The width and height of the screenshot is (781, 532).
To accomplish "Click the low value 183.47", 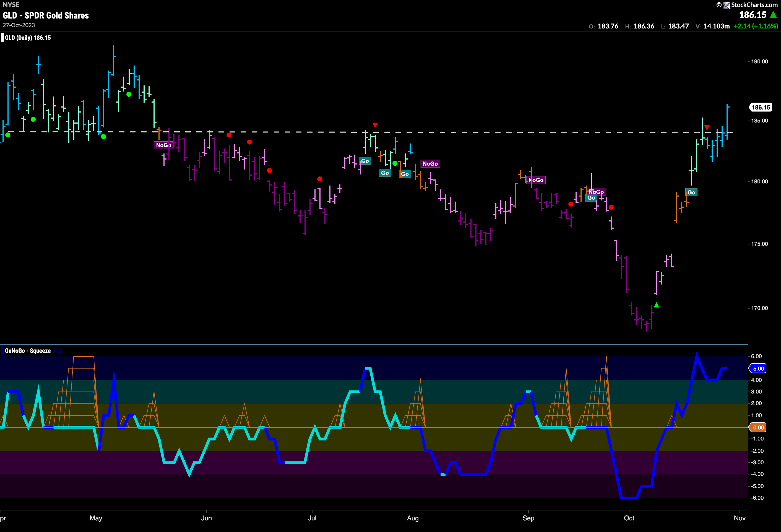I will 678,26.
